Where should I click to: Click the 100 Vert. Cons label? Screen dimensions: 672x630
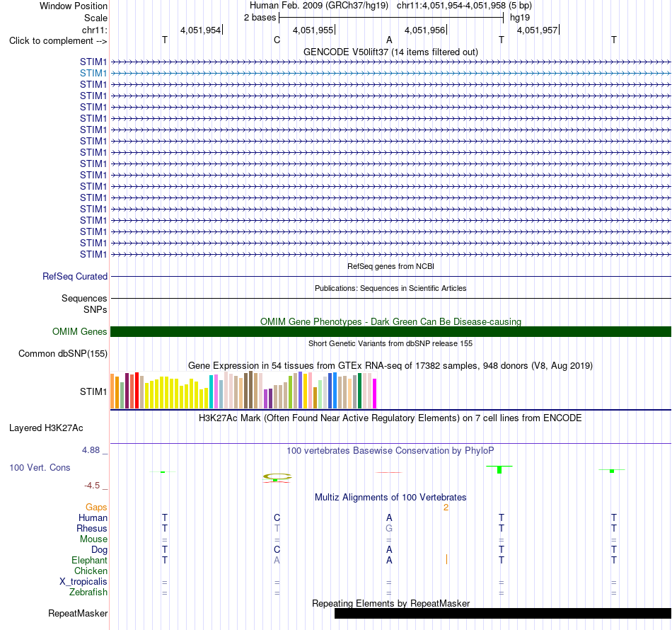click(x=40, y=467)
